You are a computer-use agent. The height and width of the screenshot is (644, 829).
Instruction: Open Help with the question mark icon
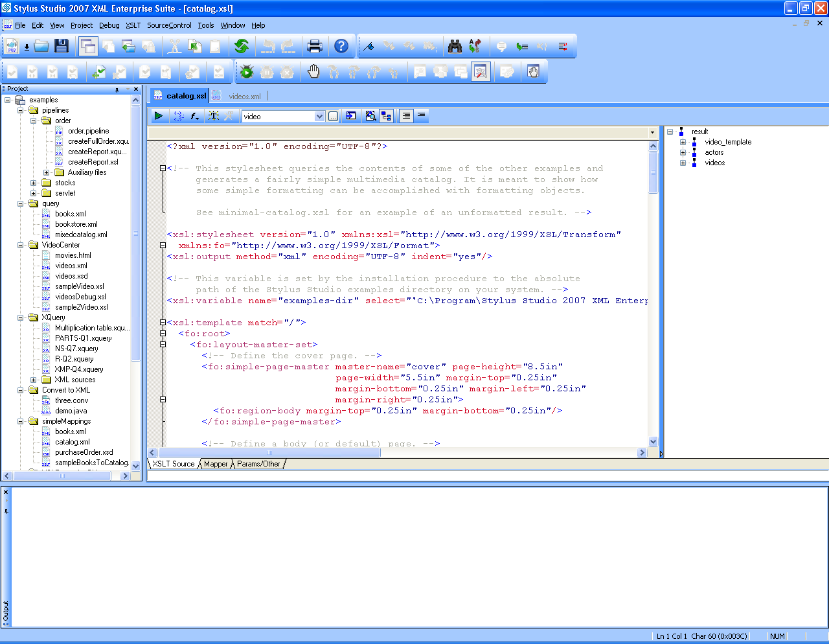pyautogui.click(x=341, y=46)
